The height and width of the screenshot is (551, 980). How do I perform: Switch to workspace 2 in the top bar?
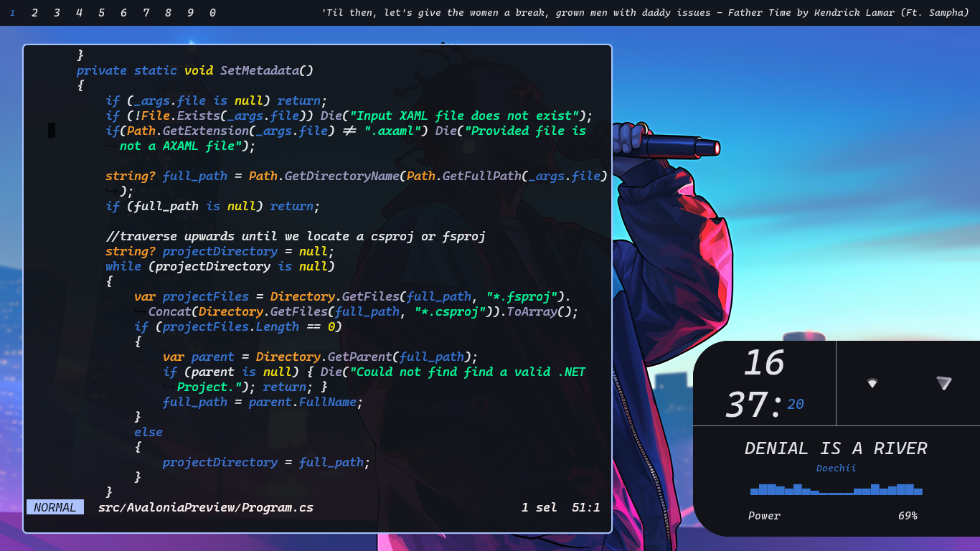click(34, 12)
